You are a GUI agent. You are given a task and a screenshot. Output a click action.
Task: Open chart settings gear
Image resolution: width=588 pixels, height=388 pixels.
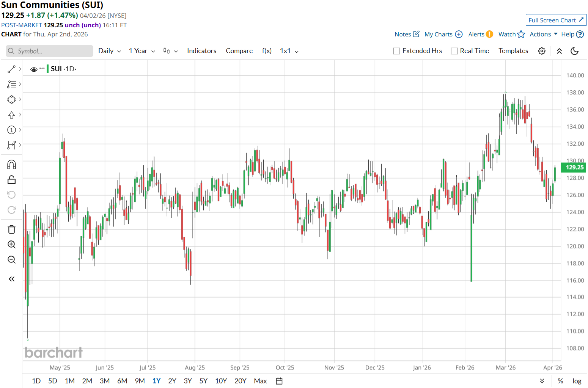click(x=542, y=51)
